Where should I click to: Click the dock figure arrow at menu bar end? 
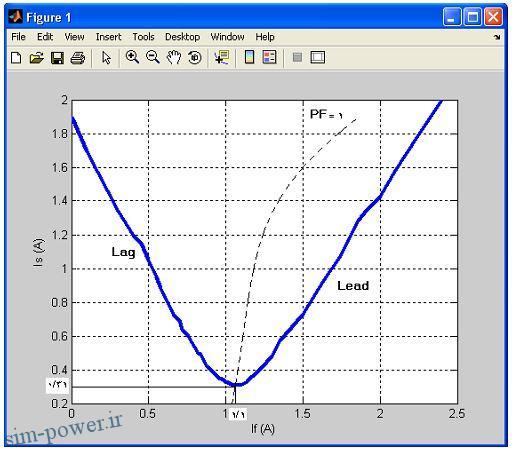point(497,37)
